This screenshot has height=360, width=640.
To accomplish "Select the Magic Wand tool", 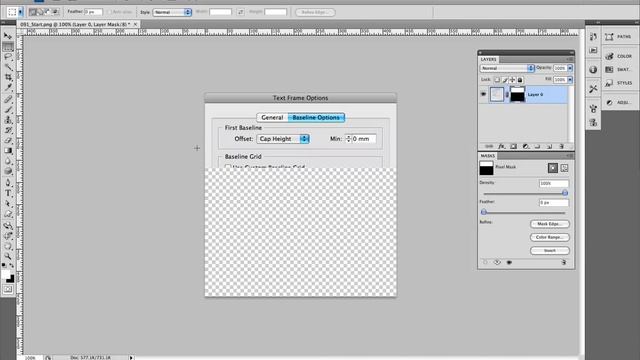I will [x=8, y=67].
